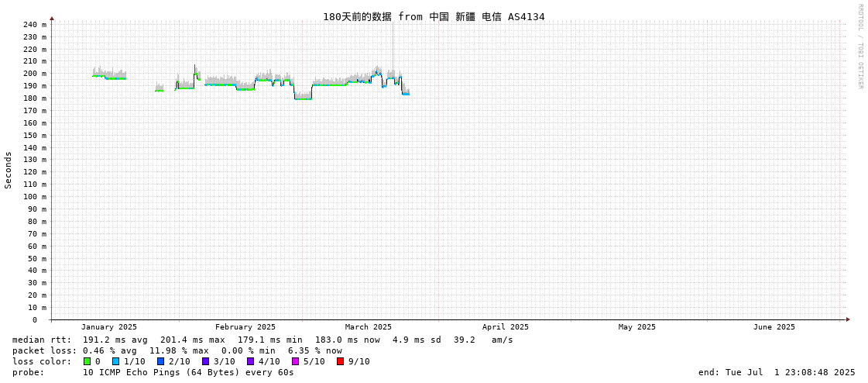Click the 180 m y-axis value
This screenshot has width=868, height=383.
34,98
